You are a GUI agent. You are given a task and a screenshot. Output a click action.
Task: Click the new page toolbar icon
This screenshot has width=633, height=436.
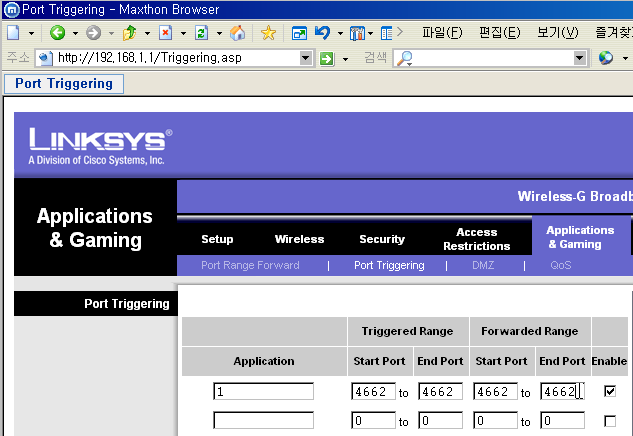(13, 33)
